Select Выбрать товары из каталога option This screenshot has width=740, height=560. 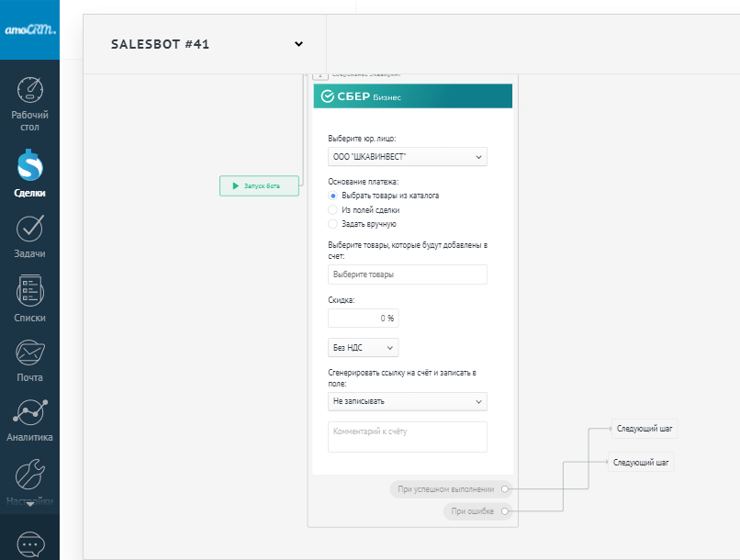(x=332, y=196)
